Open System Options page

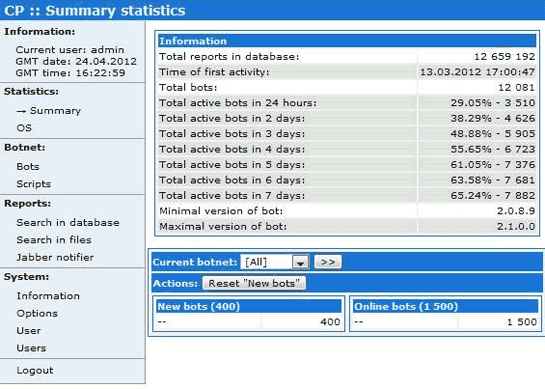click(x=37, y=313)
